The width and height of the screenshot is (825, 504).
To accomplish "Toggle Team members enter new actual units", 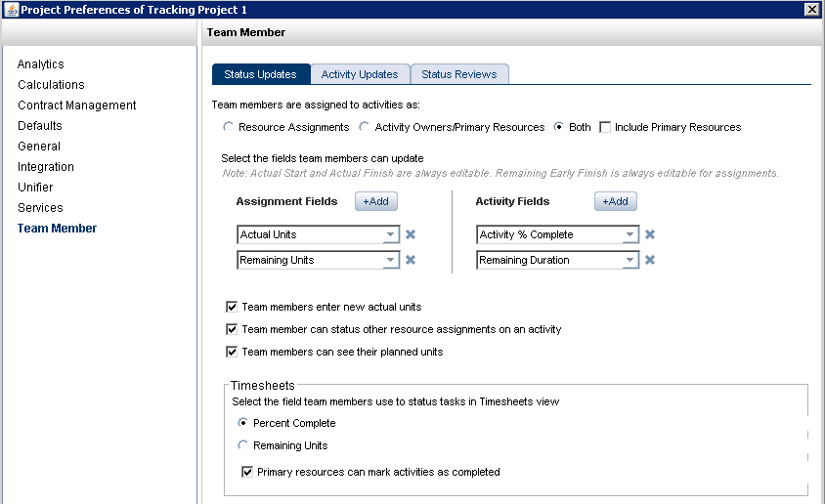I will (232, 307).
